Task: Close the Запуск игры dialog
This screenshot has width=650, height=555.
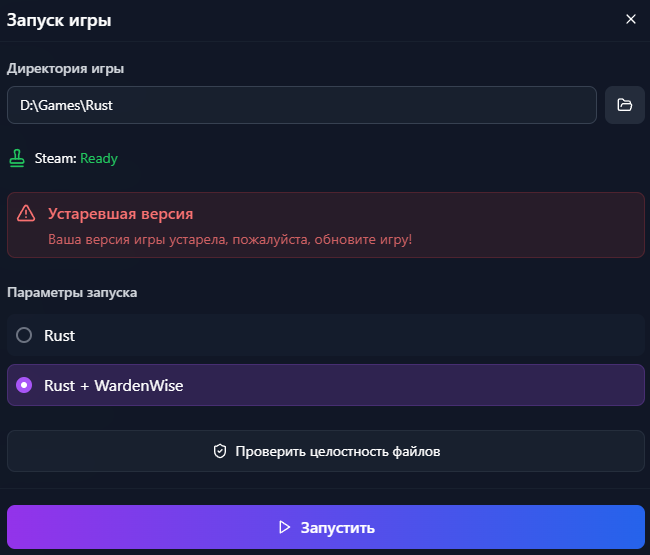Action: coord(631,19)
